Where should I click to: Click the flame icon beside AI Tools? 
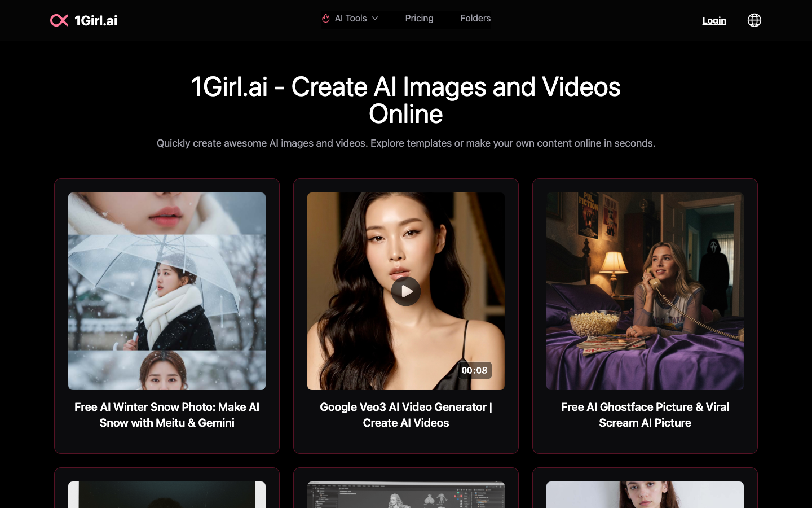point(325,18)
